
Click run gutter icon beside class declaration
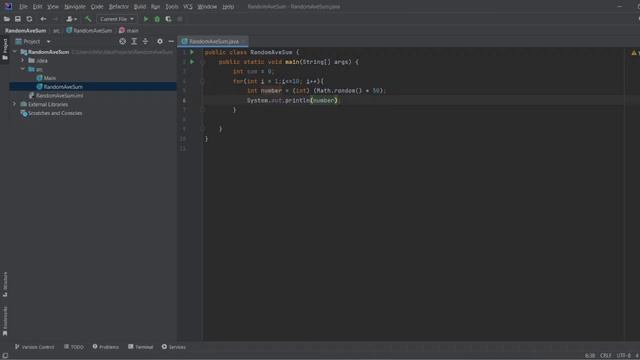coord(192,52)
